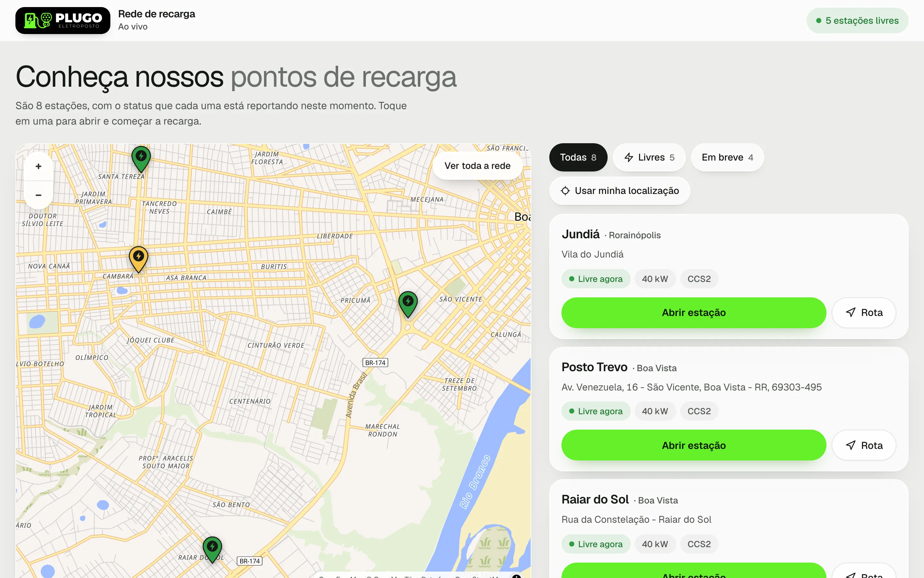Click Rua da Constelação address text
Image resolution: width=924 pixels, height=578 pixels.
point(637,520)
